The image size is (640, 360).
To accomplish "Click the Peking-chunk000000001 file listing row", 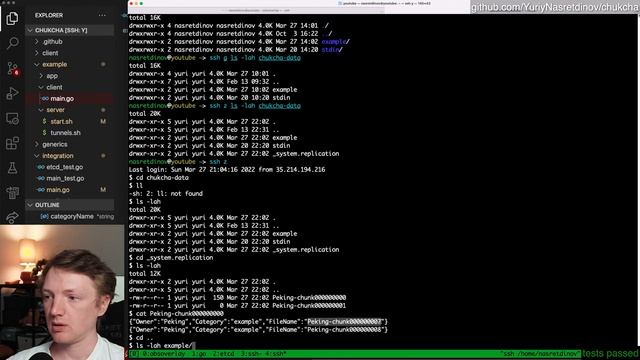I will coord(237,306).
